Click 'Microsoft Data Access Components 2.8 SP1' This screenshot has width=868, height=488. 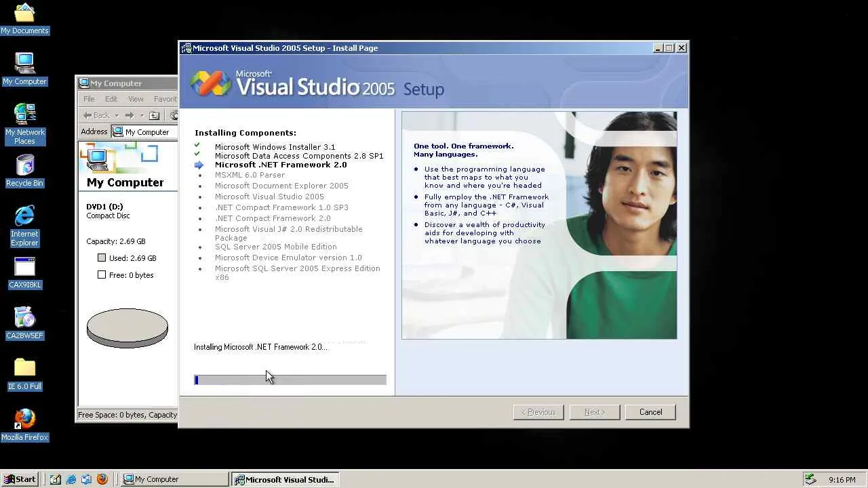pyautogui.click(x=299, y=156)
